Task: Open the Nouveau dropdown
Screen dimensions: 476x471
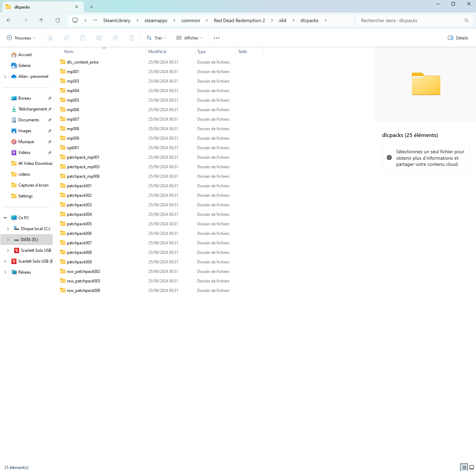Action: point(21,38)
